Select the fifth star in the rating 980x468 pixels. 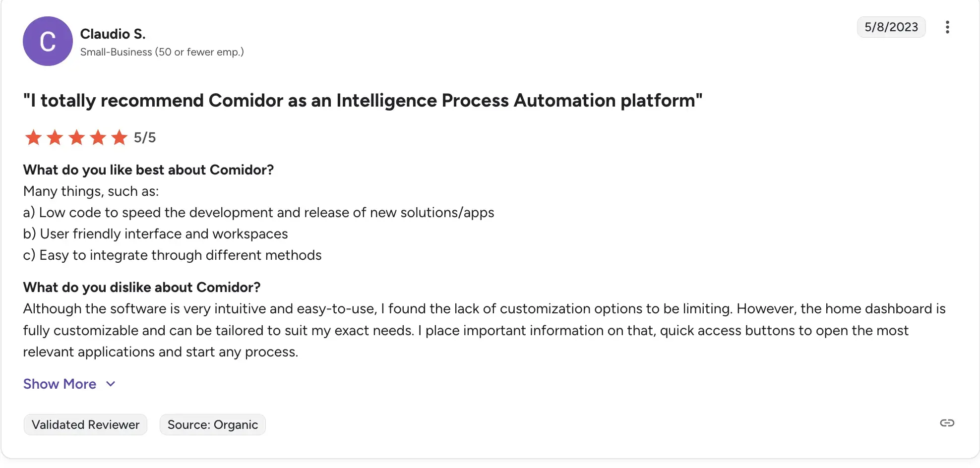(x=120, y=137)
